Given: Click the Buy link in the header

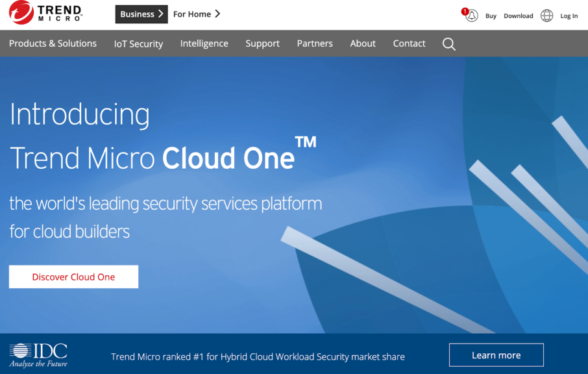Looking at the screenshot, I should 491,16.
